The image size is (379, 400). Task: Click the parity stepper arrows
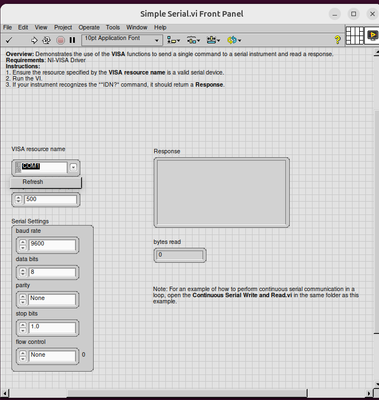tap(23, 299)
